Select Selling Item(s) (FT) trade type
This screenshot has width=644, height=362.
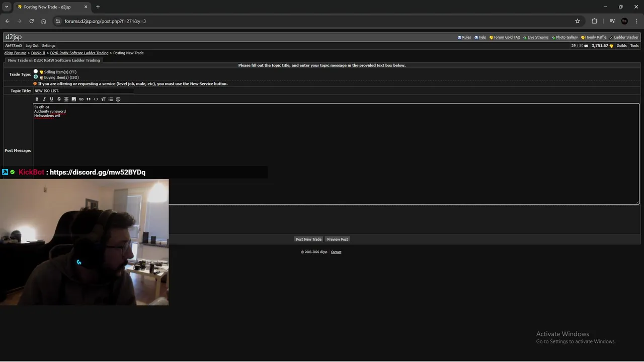36,72
